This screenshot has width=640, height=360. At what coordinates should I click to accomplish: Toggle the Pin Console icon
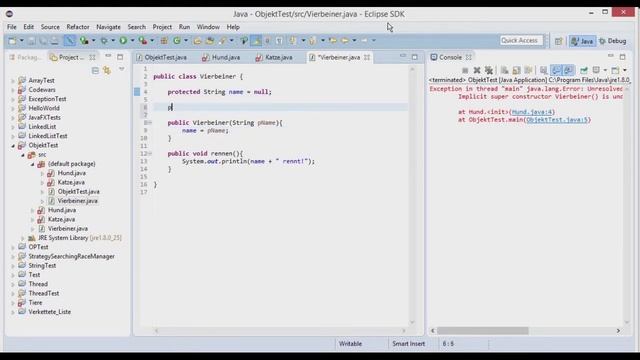point(584,70)
